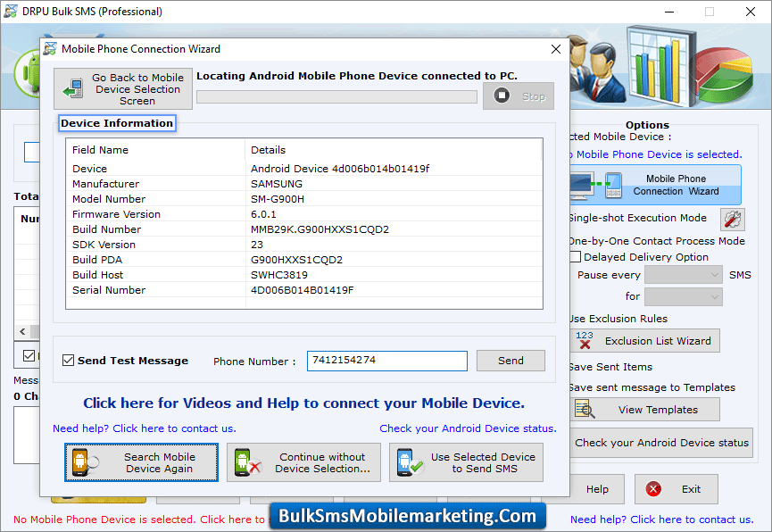Screen dimensions: 772x532
Task: Open Mobile Phone Connection Wizard in main window
Action: click(655, 185)
